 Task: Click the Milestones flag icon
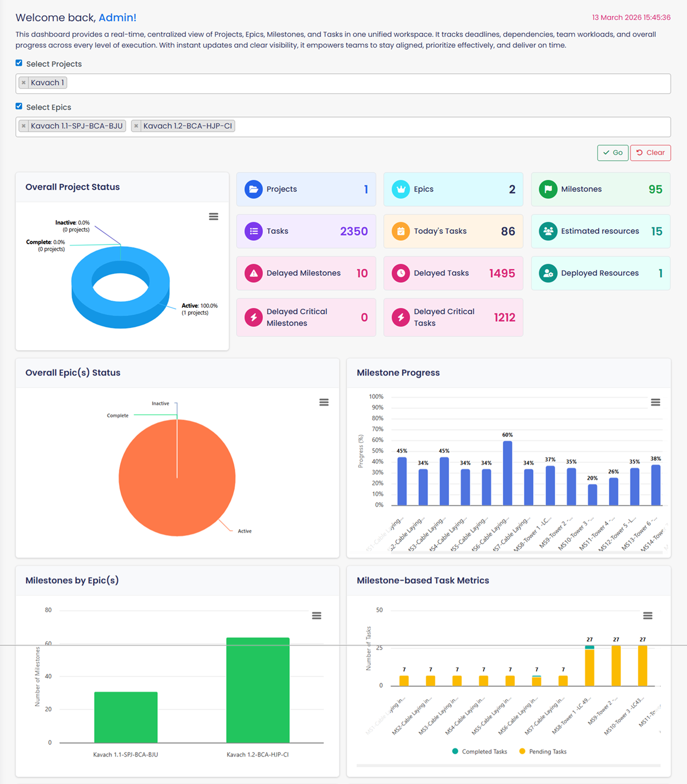pos(548,190)
